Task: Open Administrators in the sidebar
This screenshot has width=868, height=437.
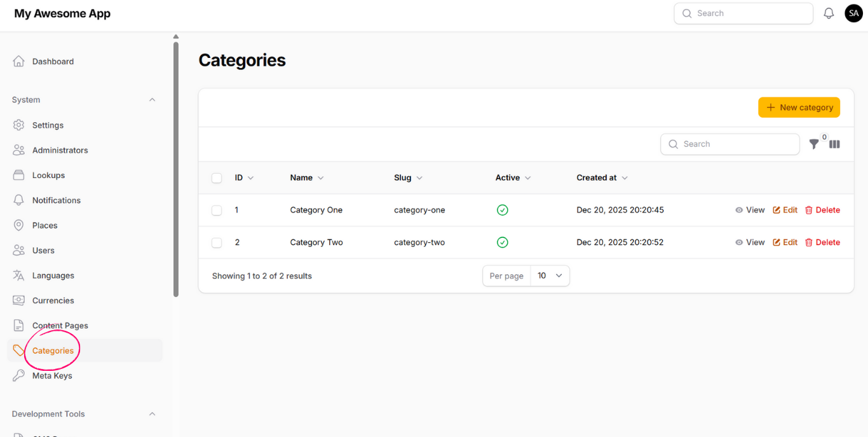Action: tap(60, 150)
